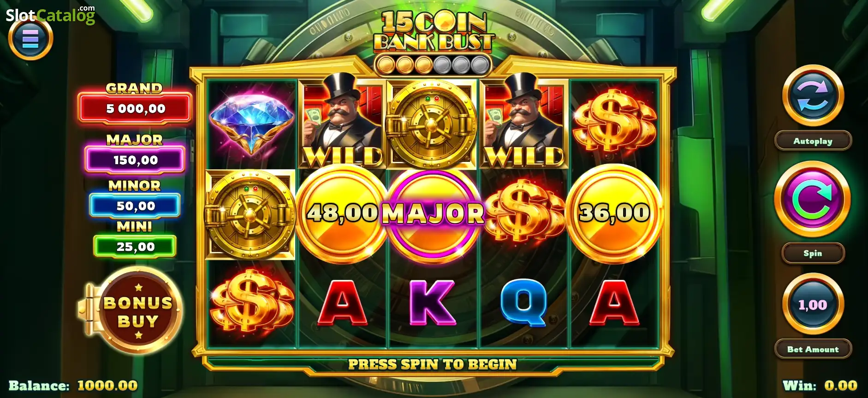Click the purple circular spin icon
The width and height of the screenshot is (868, 398).
coord(813,199)
